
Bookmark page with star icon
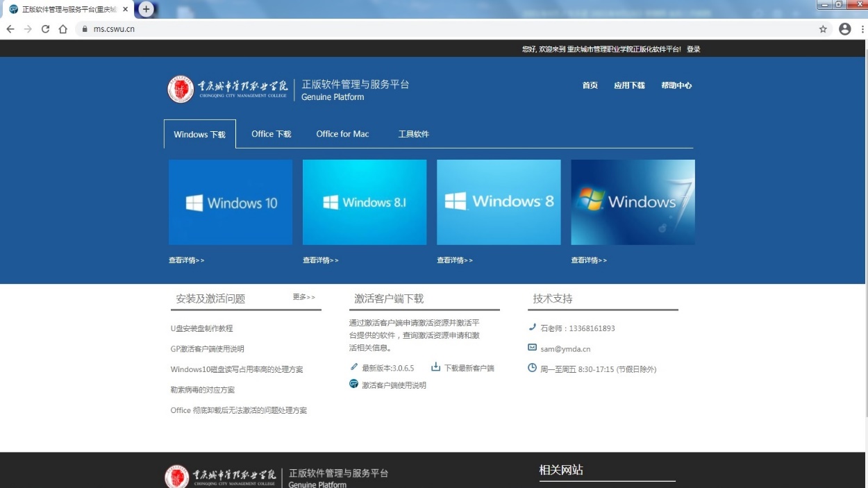823,29
